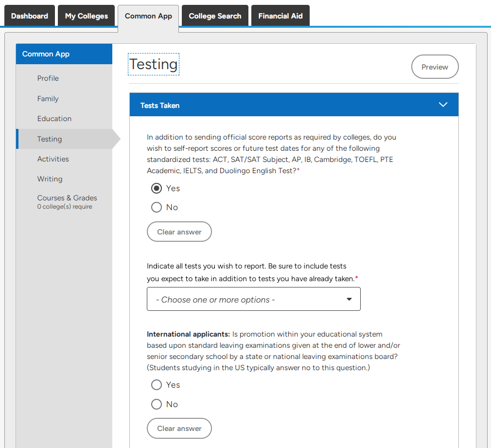This screenshot has width=491, height=448.
Task: Navigate to Family section in sidebar
Action: tap(48, 99)
